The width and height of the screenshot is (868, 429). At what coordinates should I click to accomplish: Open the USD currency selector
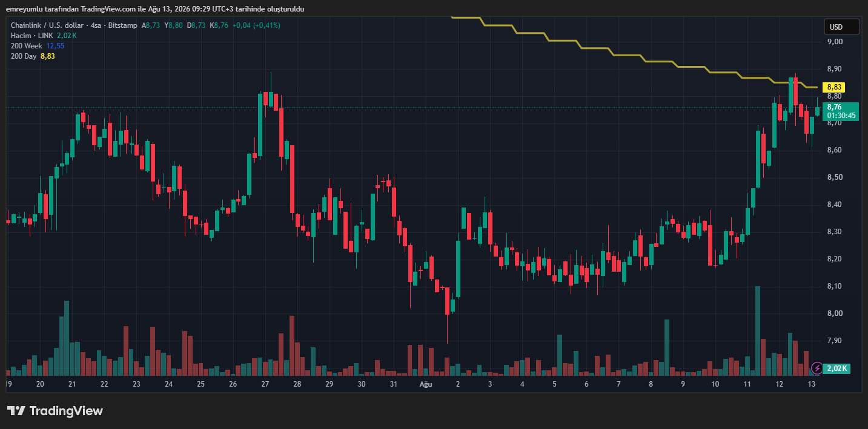coord(841,27)
